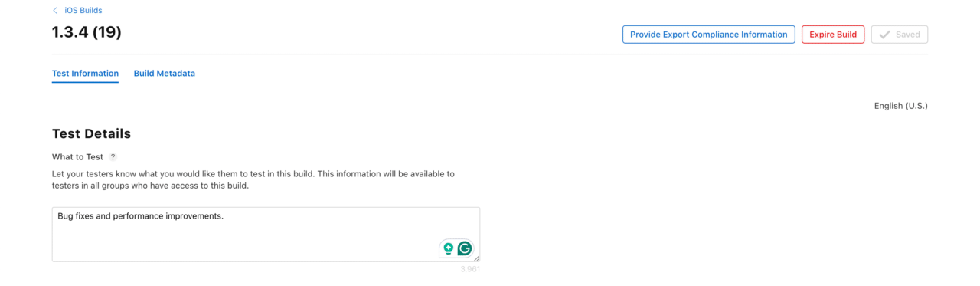This screenshot has width=980, height=286.
Task: Click the textarea resize handle corner
Action: click(476, 258)
